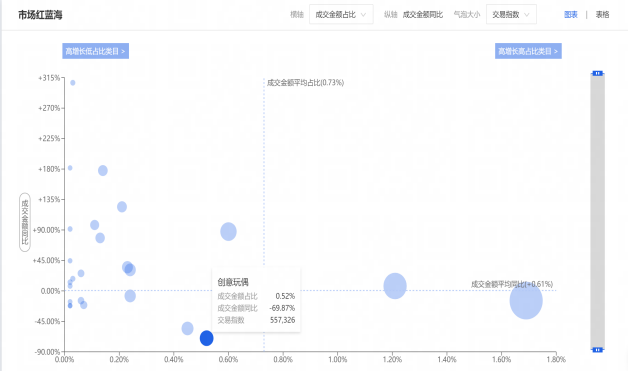This screenshot has width=628, height=371.
Task: Select the bubble near +180% at 0.14% share
Action: click(103, 170)
